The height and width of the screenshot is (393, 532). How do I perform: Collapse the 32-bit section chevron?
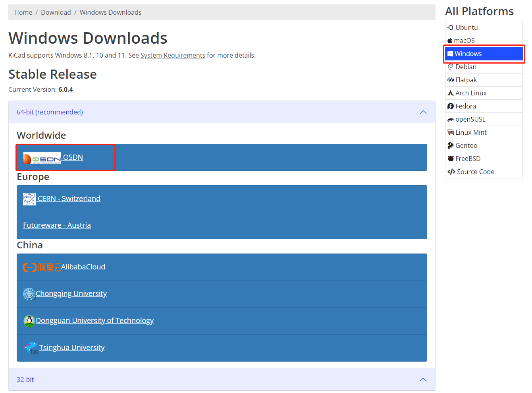423,379
